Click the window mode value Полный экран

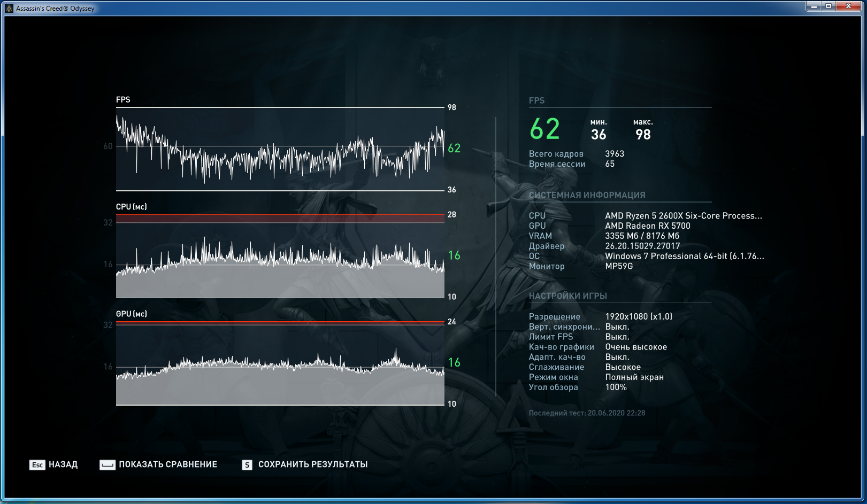(634, 378)
